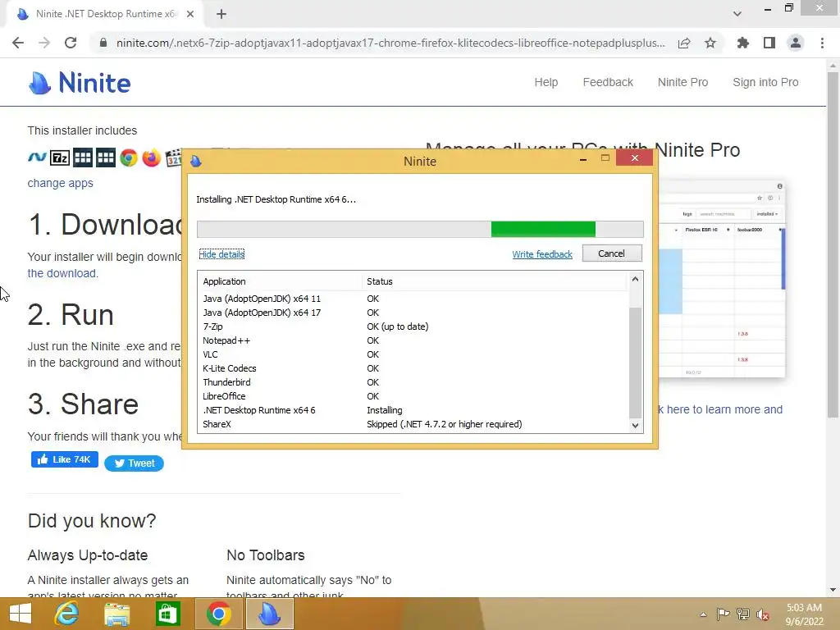Open the Chrome three-dot menu
This screenshot has width=840, height=630.
(x=822, y=43)
